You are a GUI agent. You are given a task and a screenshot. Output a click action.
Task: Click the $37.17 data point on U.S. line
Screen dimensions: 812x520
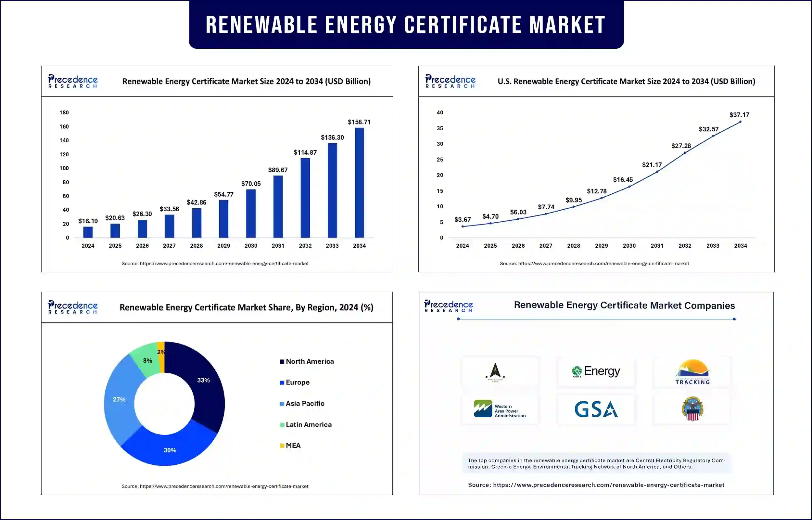(x=740, y=122)
